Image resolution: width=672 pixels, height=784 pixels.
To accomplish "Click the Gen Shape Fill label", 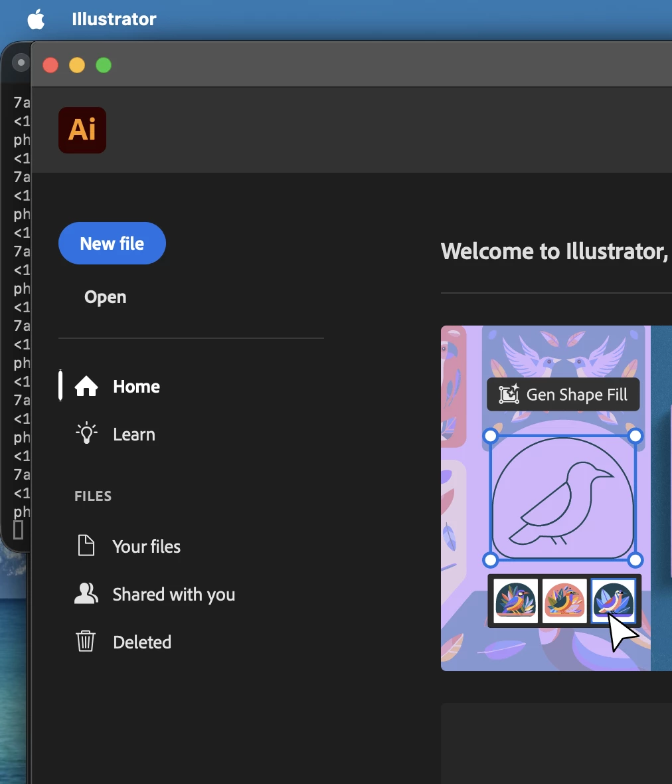I will (x=576, y=395).
